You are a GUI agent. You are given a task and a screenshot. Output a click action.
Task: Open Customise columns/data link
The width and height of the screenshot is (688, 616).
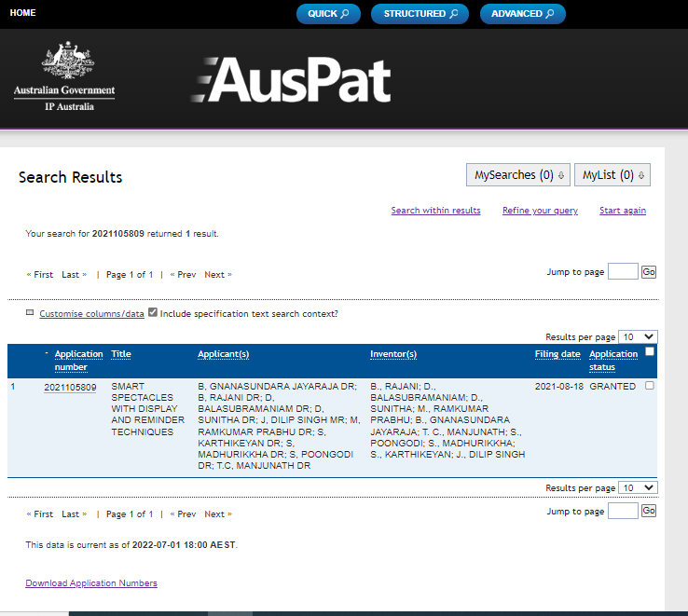pyautogui.click(x=91, y=314)
